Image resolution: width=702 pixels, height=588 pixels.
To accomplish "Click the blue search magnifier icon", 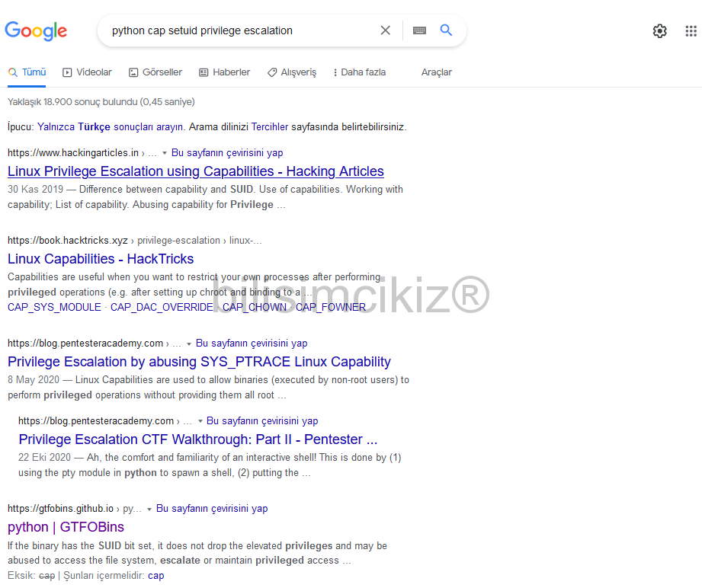I will point(446,30).
